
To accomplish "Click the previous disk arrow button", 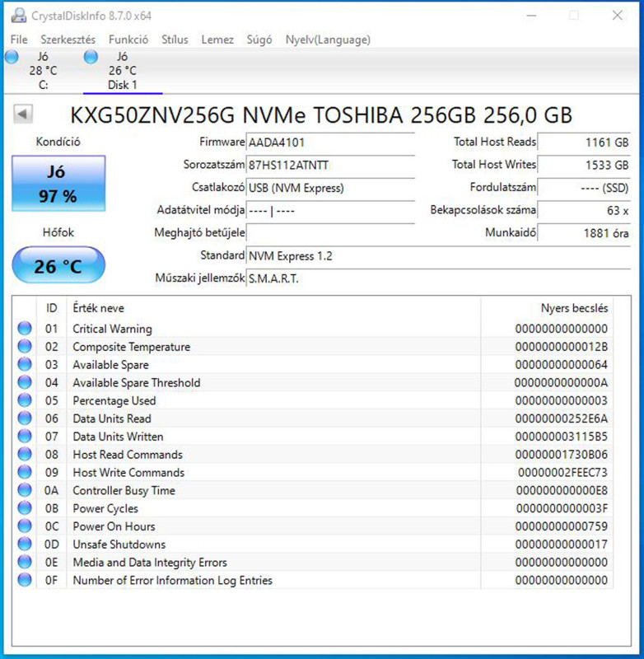I will 23,114.
